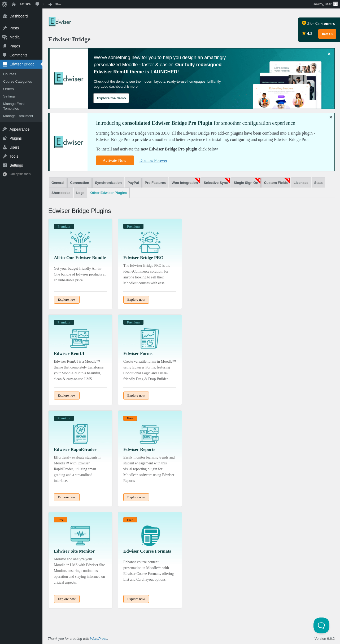
Task: Open the comments bubble in admin bar
Action: pos(37,4)
